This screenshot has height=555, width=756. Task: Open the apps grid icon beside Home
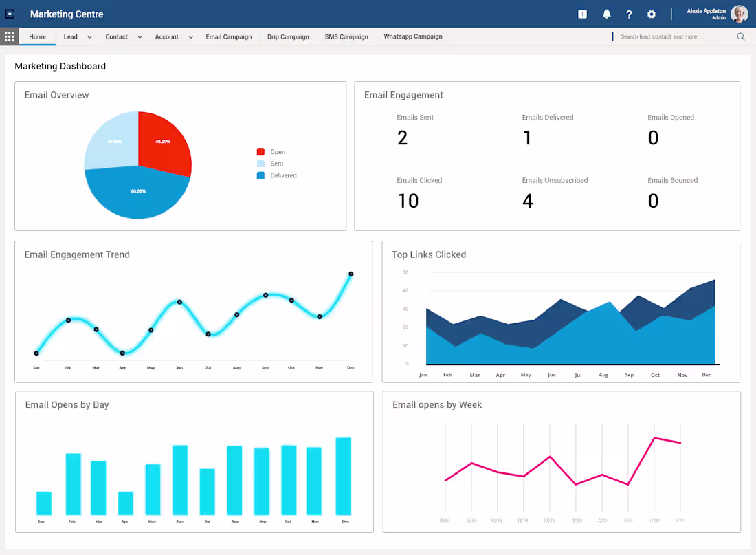[x=9, y=36]
